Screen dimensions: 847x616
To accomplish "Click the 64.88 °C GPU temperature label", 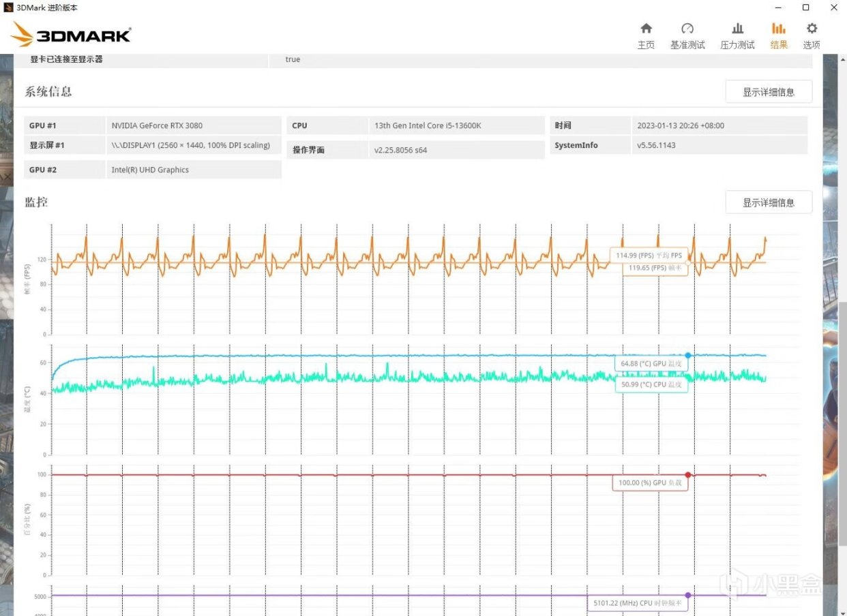I will point(651,364).
